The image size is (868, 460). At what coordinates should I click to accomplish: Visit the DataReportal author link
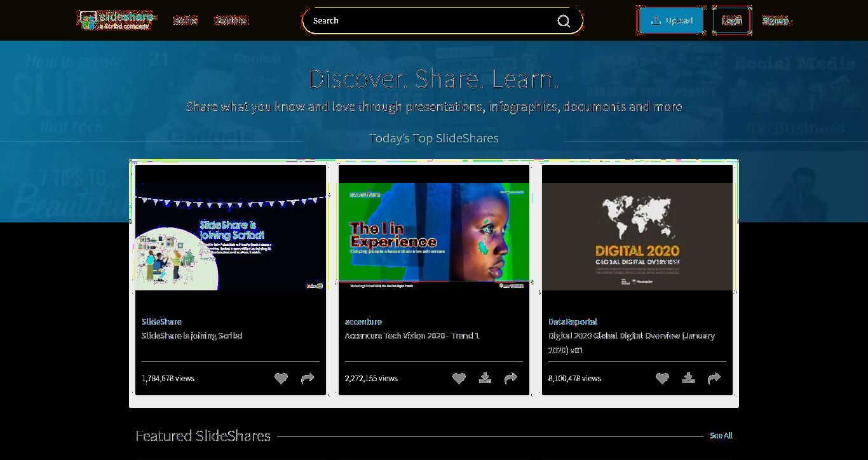pyautogui.click(x=573, y=321)
